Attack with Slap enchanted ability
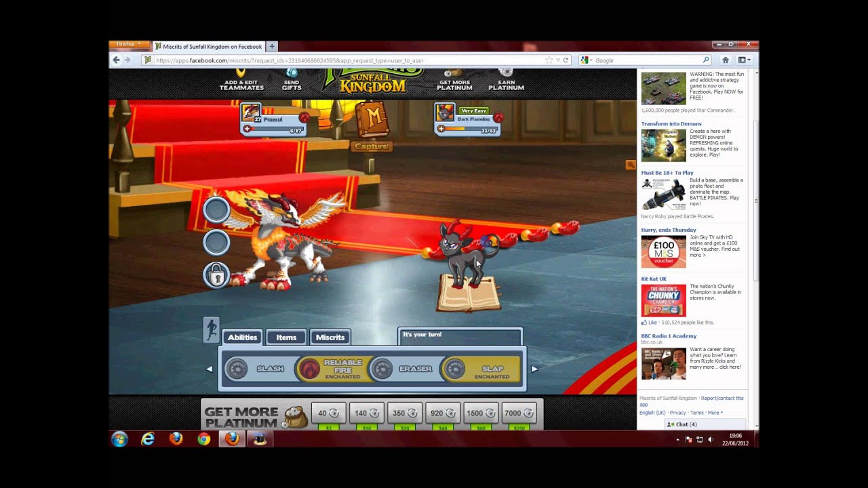 [x=481, y=369]
